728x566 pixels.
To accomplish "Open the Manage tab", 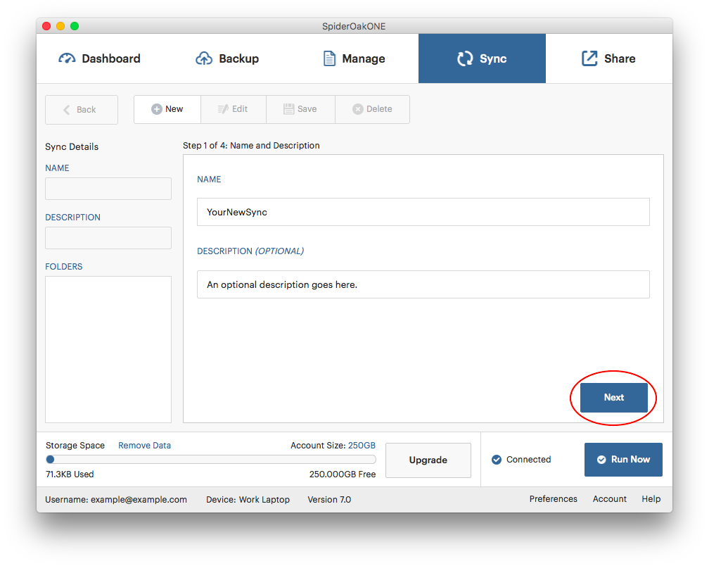I will (354, 58).
